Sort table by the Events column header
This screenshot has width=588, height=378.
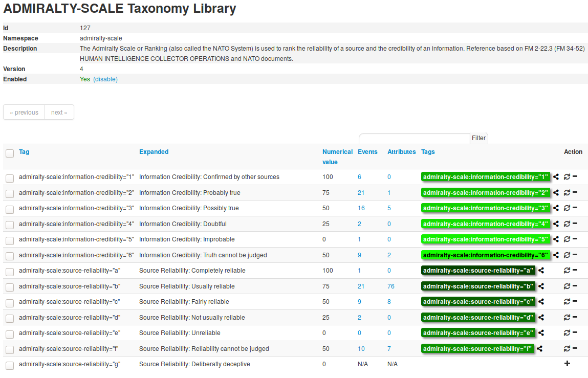click(367, 152)
